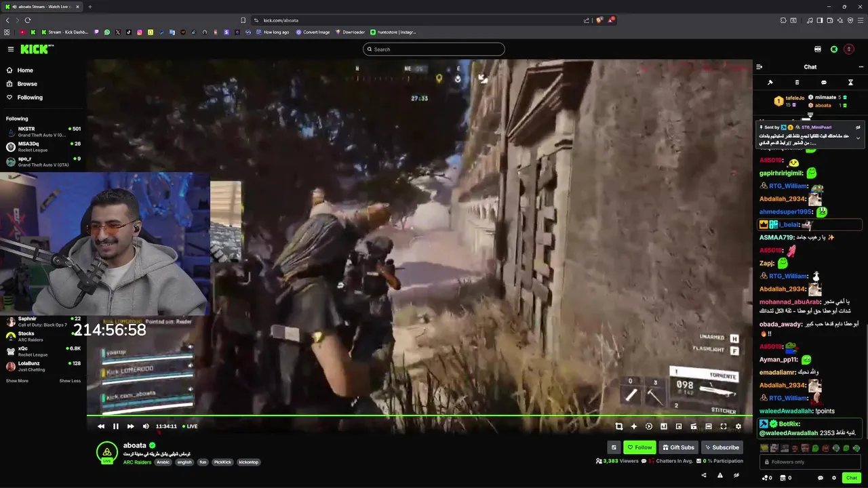Collapse list with Show Less
This screenshot has width=868, height=488.
tap(70, 381)
